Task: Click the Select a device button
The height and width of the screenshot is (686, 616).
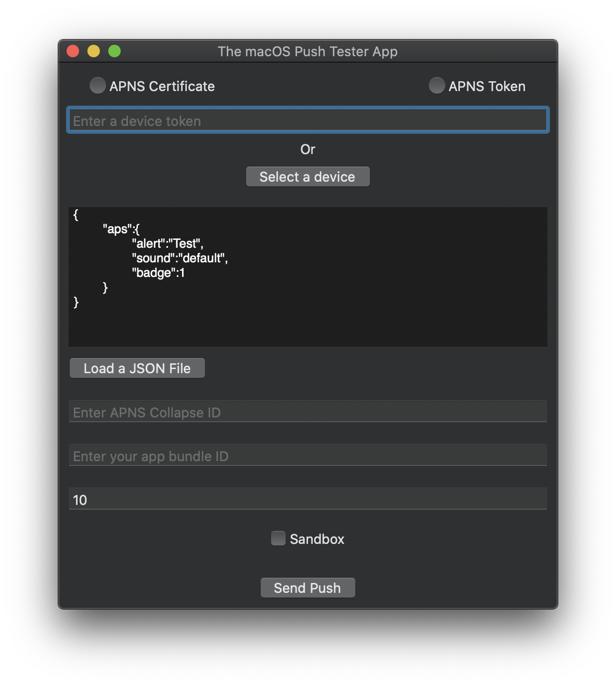Action: coord(308,177)
